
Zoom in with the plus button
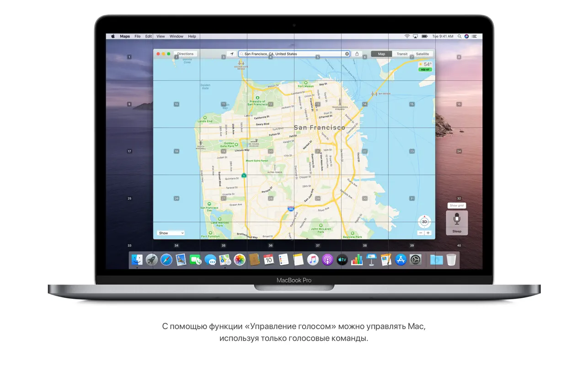428,233
